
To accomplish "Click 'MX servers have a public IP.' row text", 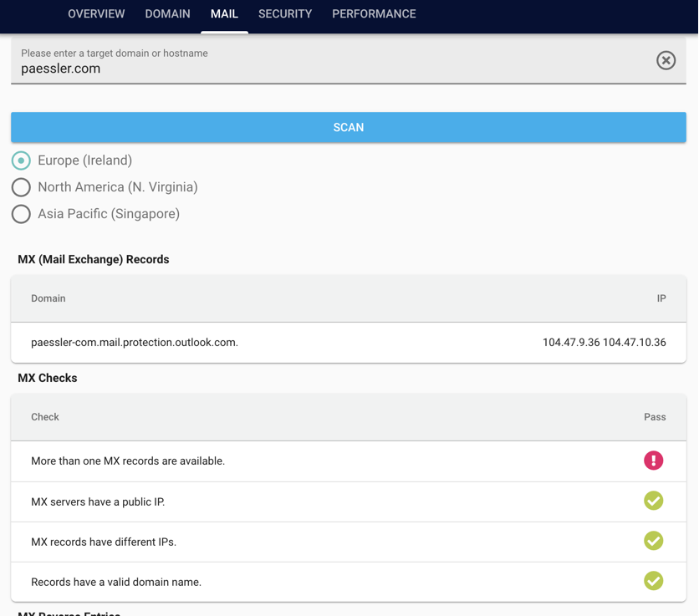I will click(x=98, y=501).
